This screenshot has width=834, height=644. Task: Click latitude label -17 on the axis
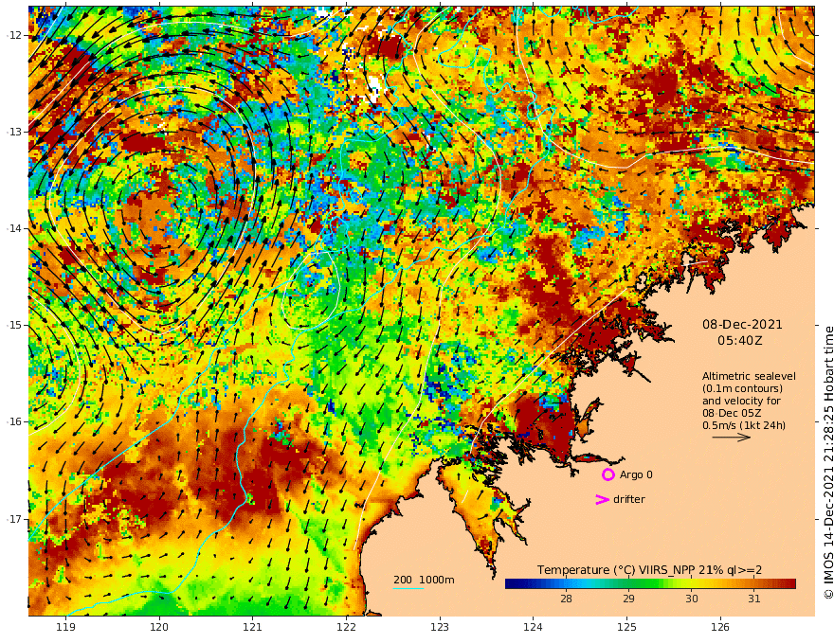tap(14, 519)
